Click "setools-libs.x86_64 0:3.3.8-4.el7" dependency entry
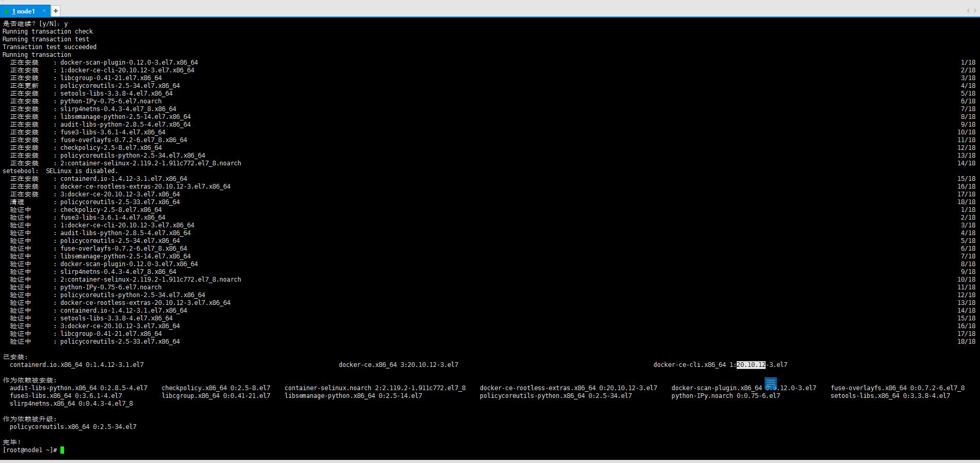980x463 pixels. click(x=891, y=396)
